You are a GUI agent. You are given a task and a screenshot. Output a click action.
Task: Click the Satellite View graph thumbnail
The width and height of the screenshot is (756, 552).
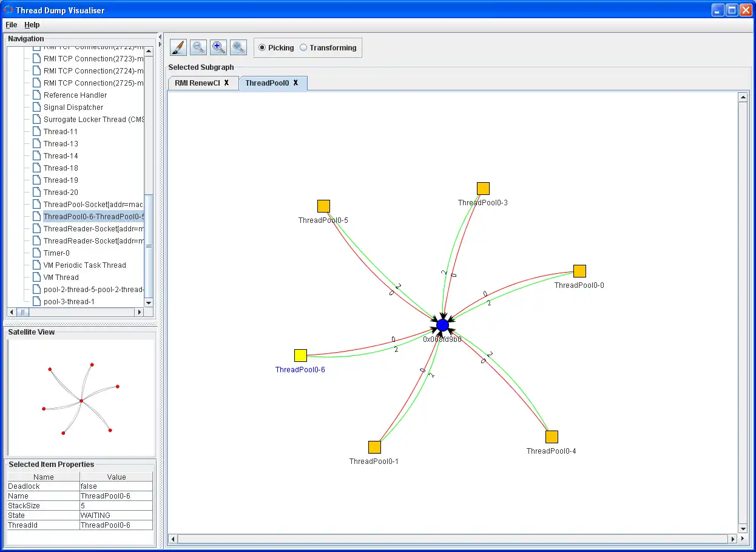[81, 398]
